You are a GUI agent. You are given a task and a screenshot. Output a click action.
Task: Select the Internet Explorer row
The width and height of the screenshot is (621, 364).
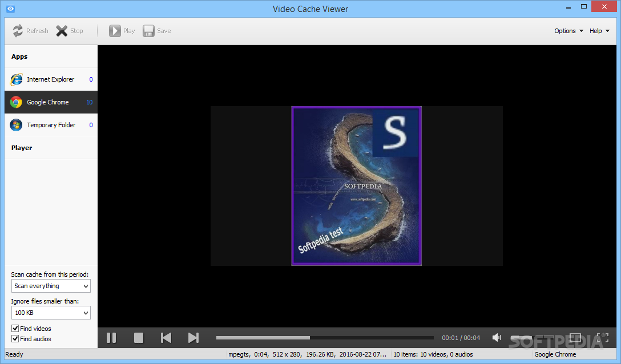pos(51,79)
